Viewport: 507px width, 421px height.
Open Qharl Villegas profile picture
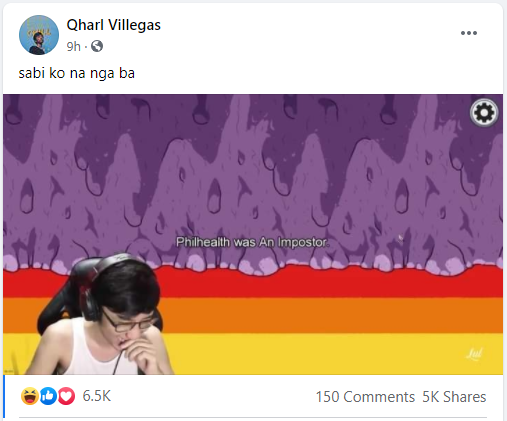[x=39, y=35]
